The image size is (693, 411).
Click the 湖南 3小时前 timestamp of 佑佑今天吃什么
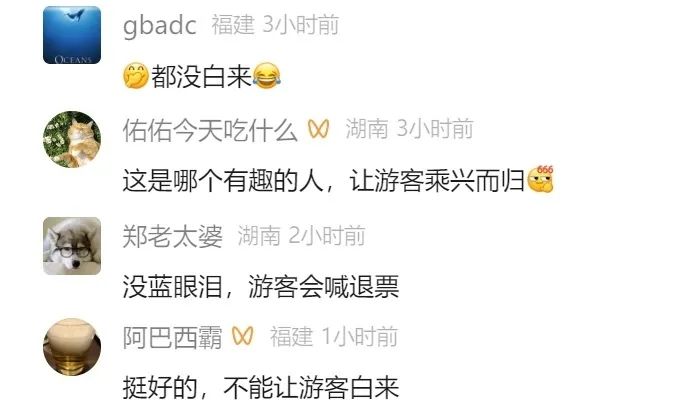click(x=409, y=129)
